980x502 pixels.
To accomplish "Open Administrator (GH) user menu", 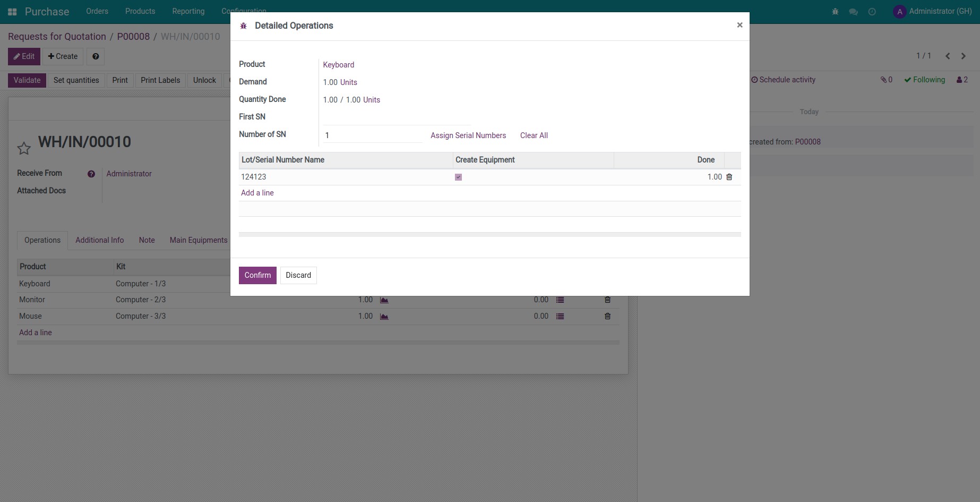I will (x=932, y=11).
